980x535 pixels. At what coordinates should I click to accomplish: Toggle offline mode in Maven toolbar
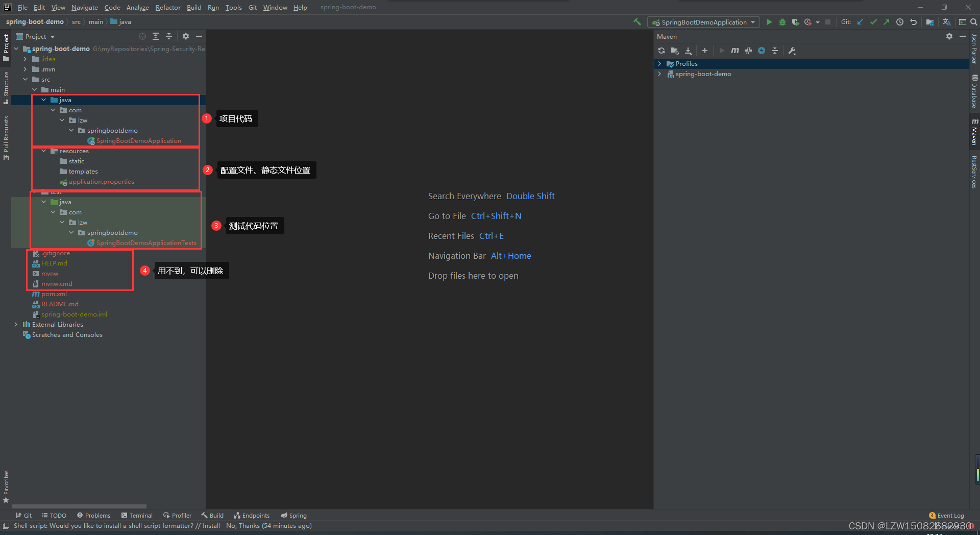(x=762, y=51)
